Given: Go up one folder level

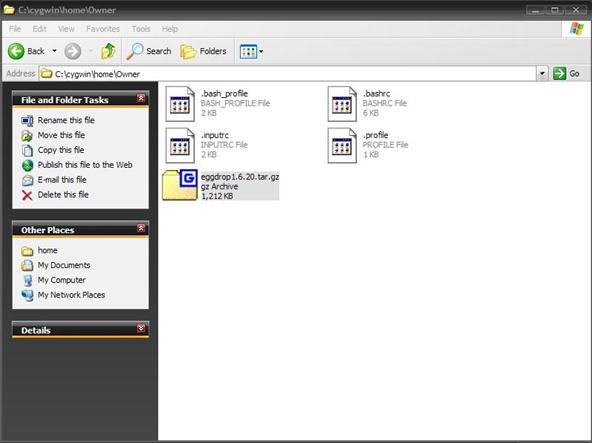Looking at the screenshot, I should tap(108, 51).
